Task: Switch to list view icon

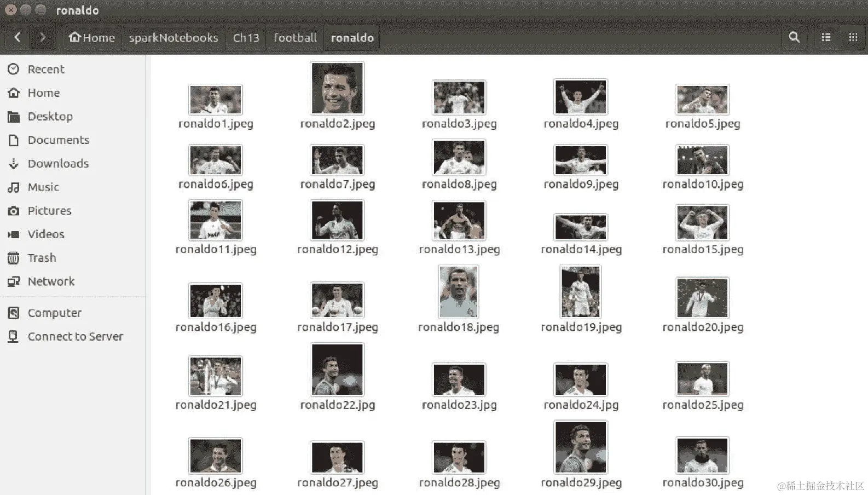Action: click(x=826, y=37)
